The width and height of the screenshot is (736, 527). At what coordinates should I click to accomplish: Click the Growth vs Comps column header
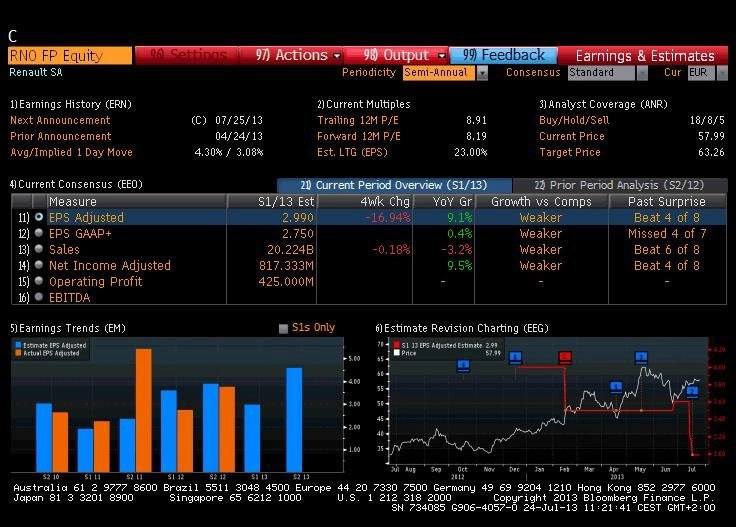pos(541,201)
